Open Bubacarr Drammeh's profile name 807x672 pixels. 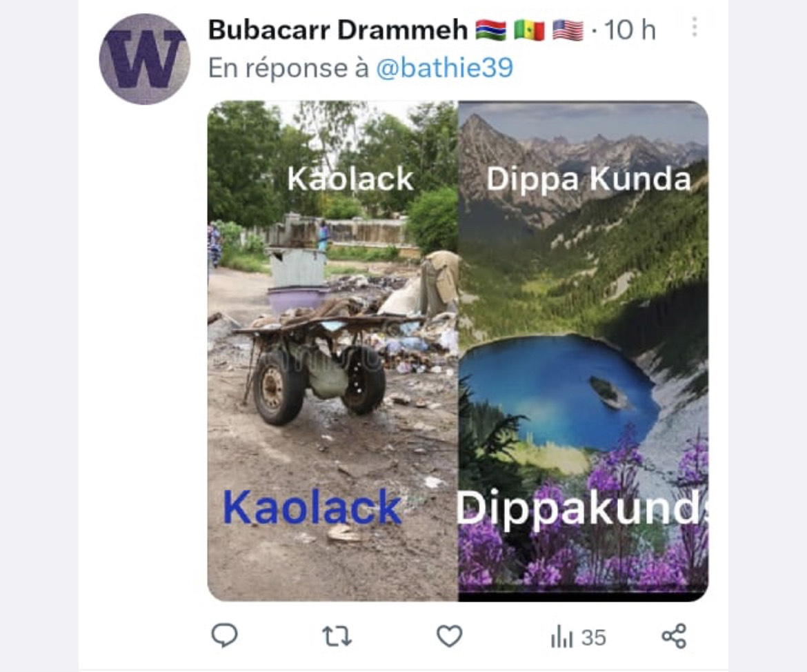(x=337, y=30)
